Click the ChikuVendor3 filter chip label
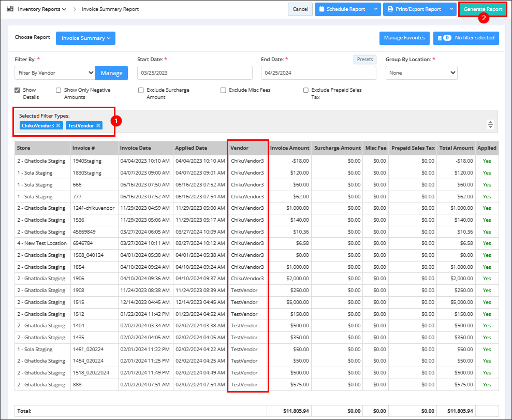Image resolution: width=512 pixels, height=420 pixels. pos(38,125)
